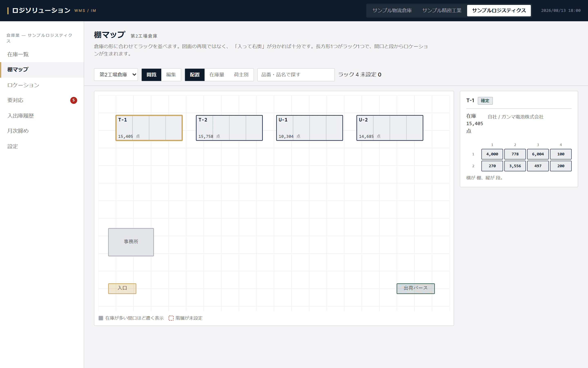Open the 第2工場倉庫 warehouse dropdown
Screen dimensions: 588x368
click(x=116, y=75)
